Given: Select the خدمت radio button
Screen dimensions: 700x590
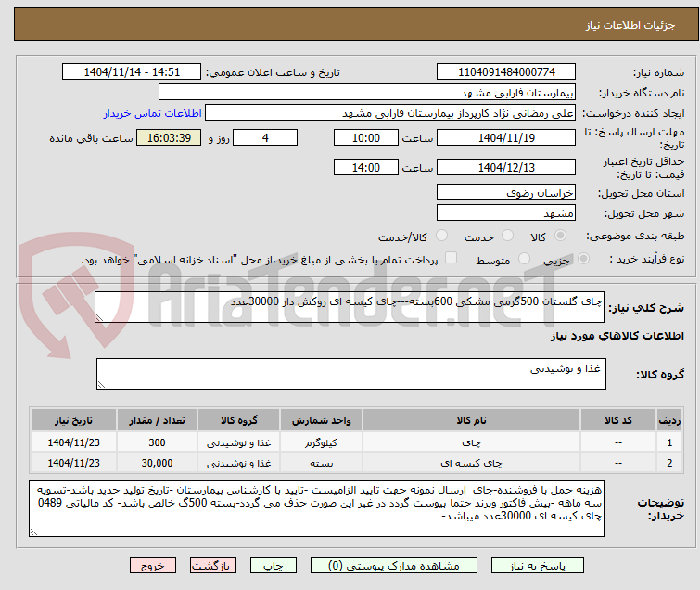Looking at the screenshot, I should [507, 236].
